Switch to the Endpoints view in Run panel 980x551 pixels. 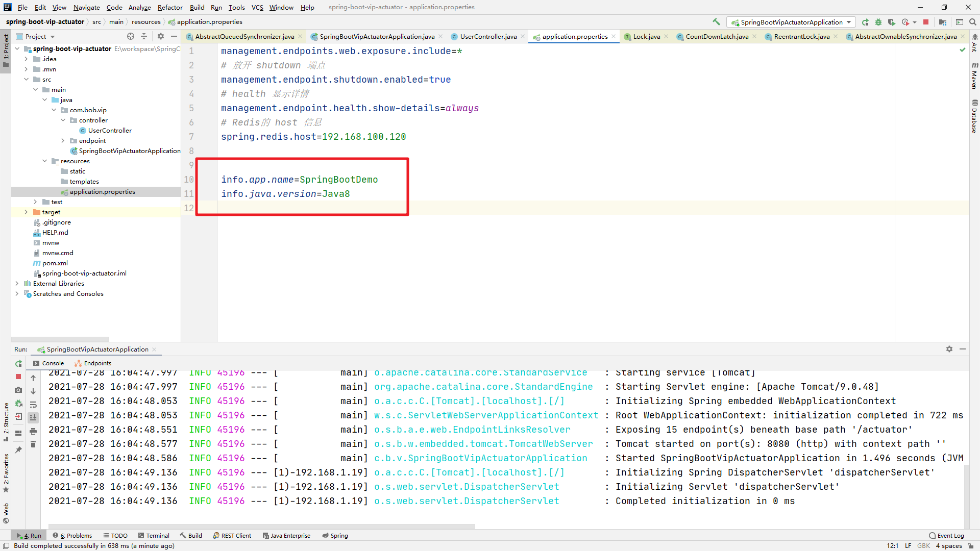click(x=93, y=363)
